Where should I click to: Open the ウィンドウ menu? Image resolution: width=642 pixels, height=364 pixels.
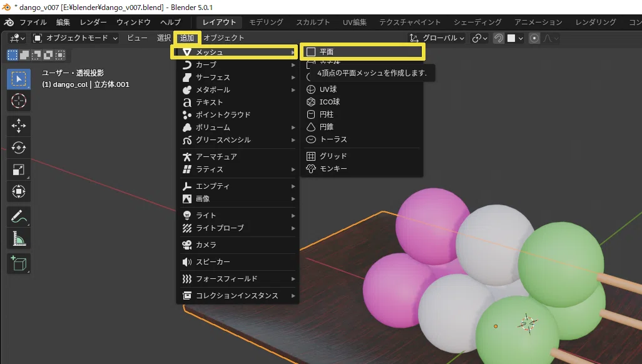(x=133, y=22)
